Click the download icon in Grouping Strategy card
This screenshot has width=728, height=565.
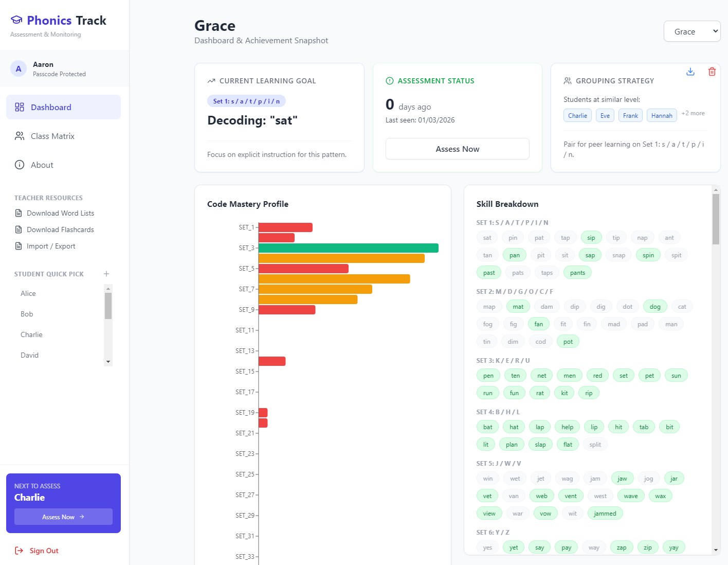click(x=690, y=72)
